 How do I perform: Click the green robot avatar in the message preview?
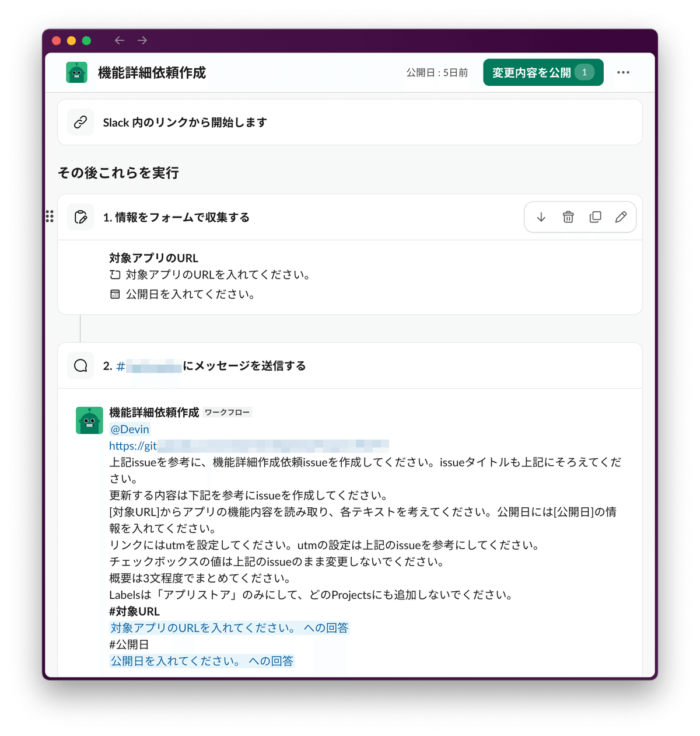(x=89, y=420)
